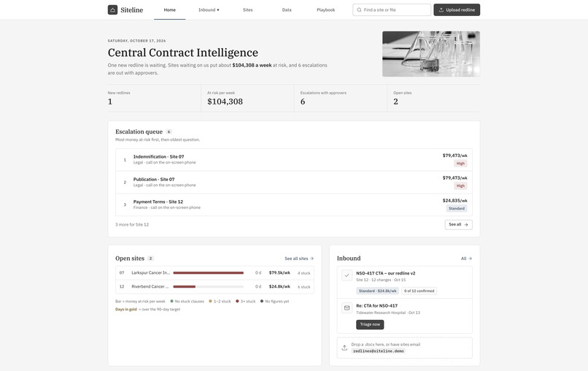Open the Inbound All link
The width and height of the screenshot is (588, 371).
466,259
